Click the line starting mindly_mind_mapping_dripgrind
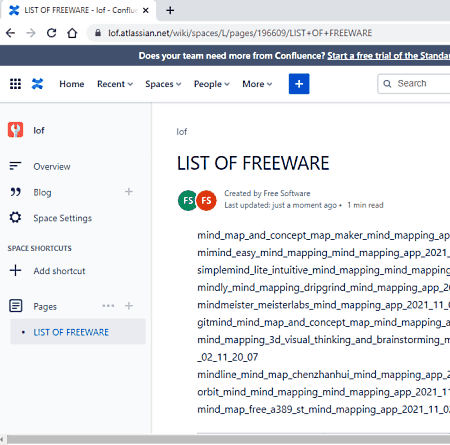The height and width of the screenshot is (445, 450). click(323, 287)
